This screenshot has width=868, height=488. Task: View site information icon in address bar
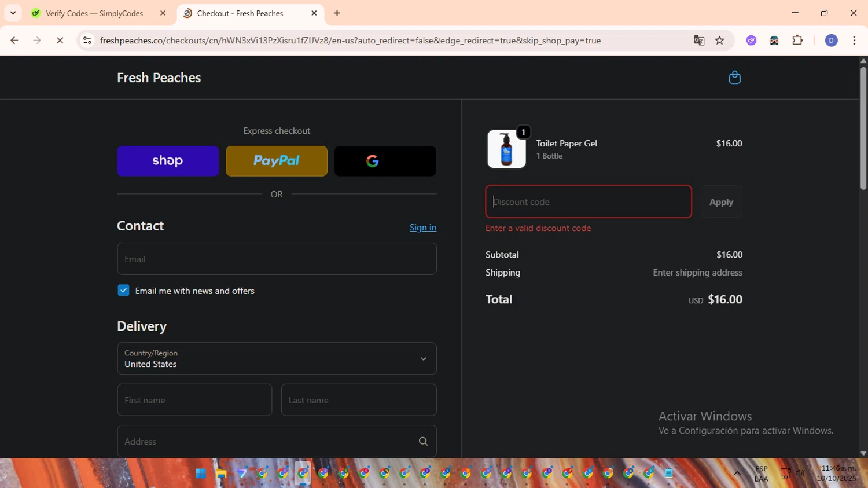tap(87, 41)
